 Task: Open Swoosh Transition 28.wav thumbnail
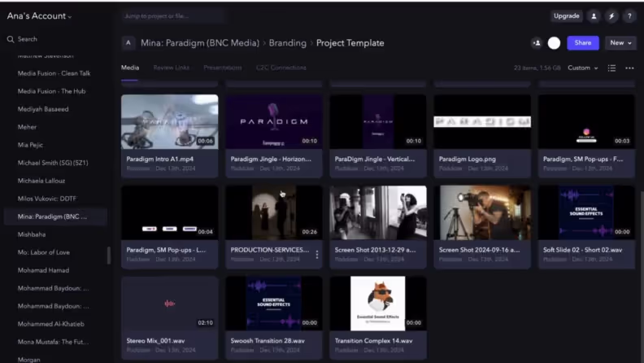(x=273, y=304)
